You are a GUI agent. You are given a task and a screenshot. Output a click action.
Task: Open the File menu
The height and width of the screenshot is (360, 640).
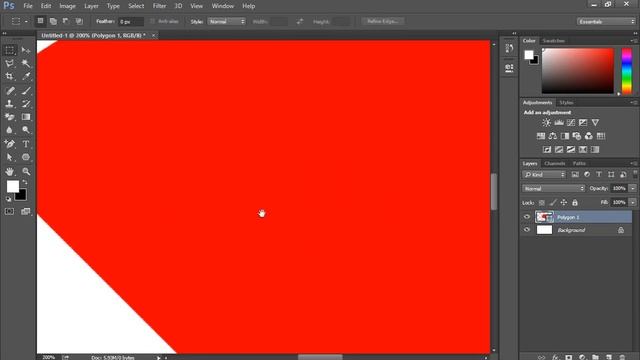pyautogui.click(x=28, y=6)
